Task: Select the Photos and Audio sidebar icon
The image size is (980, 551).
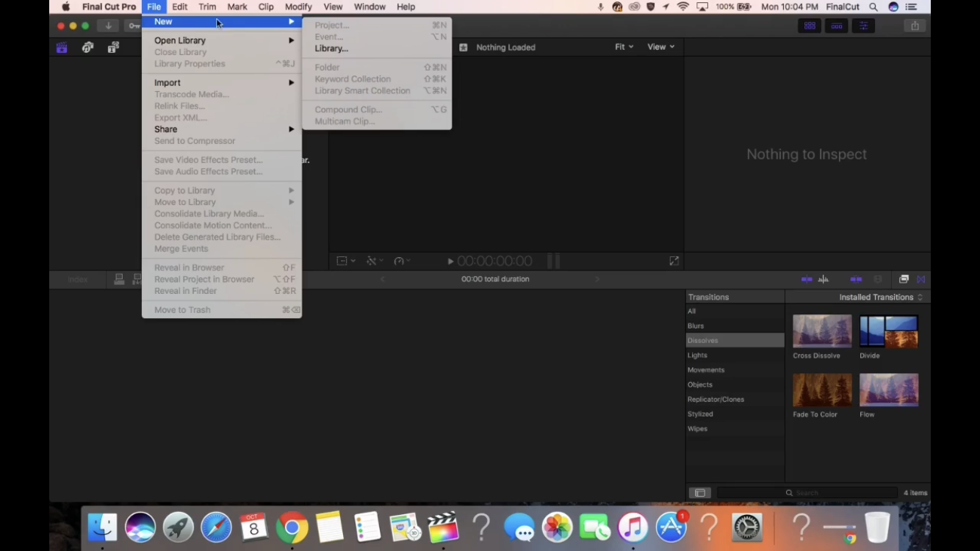Action: coord(87,47)
